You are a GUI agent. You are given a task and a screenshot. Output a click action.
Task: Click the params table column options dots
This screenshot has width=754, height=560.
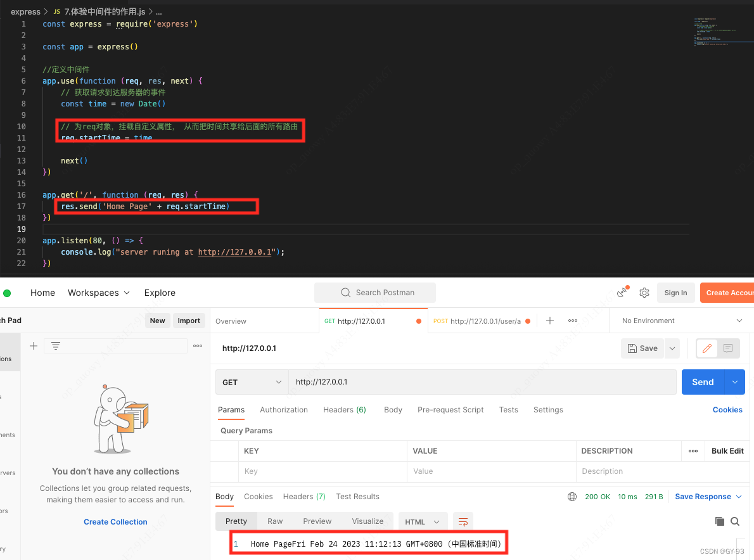tap(693, 451)
